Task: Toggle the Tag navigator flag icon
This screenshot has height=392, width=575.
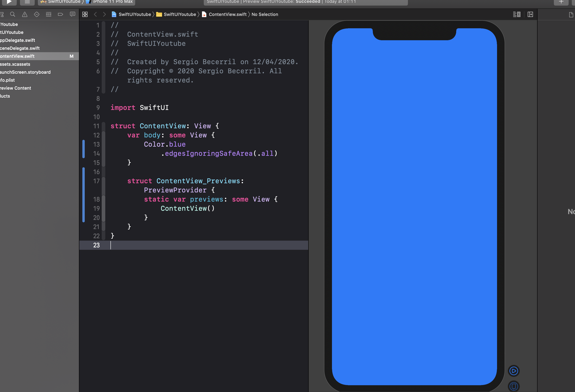Action: pyautogui.click(x=60, y=14)
